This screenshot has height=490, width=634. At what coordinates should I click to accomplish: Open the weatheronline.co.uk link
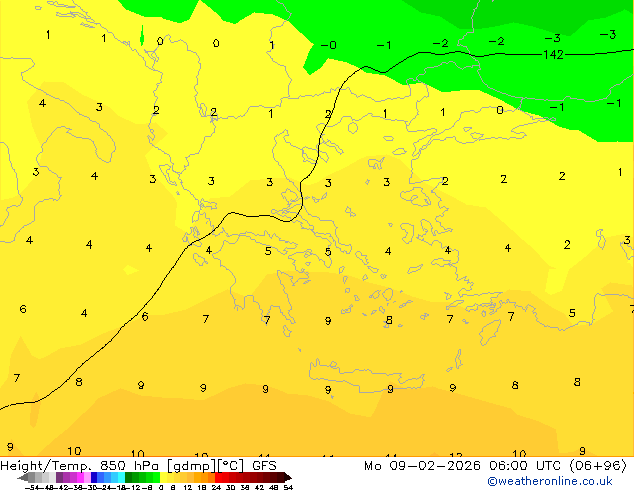(x=550, y=481)
